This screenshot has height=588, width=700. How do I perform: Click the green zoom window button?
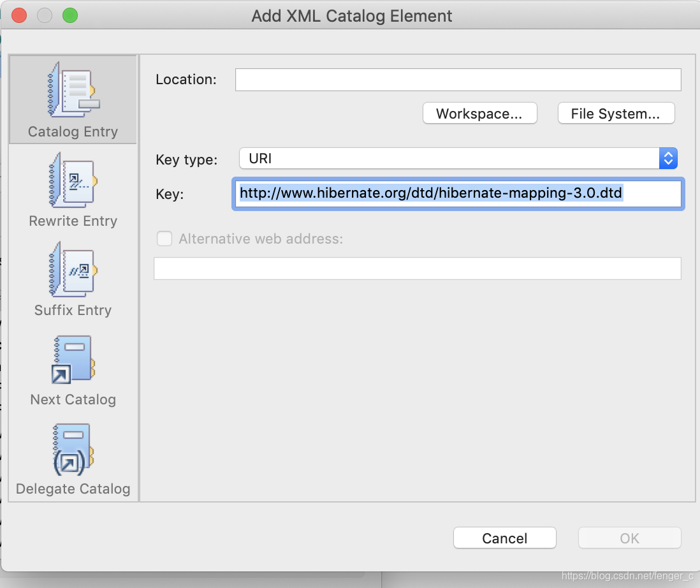[70, 15]
